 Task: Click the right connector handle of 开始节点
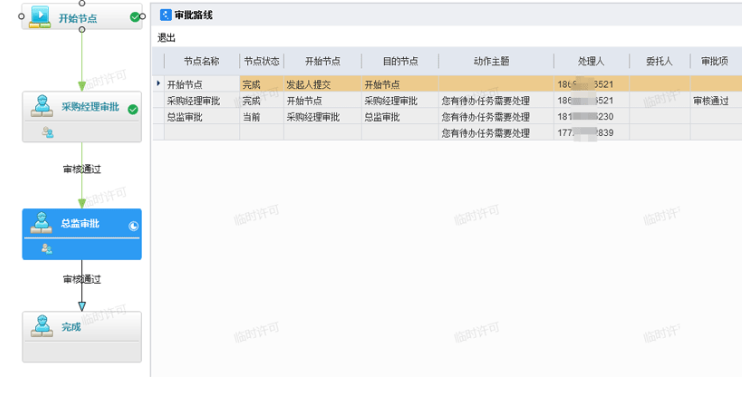click(x=142, y=17)
